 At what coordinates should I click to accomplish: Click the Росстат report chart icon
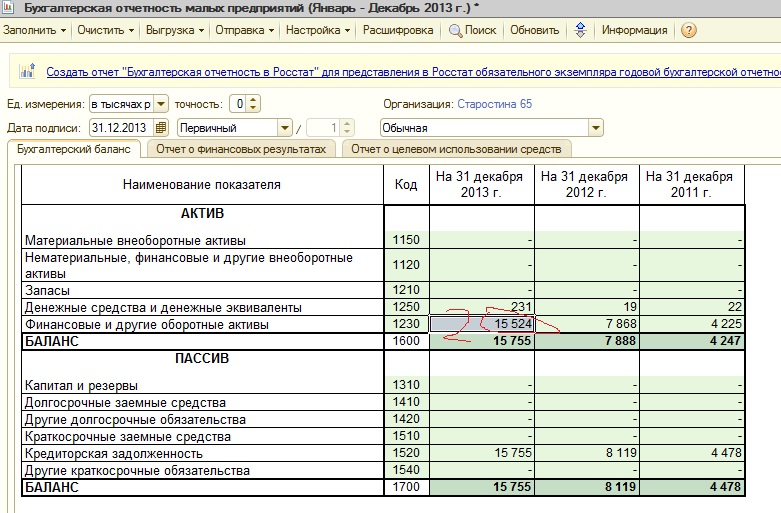click(27, 71)
